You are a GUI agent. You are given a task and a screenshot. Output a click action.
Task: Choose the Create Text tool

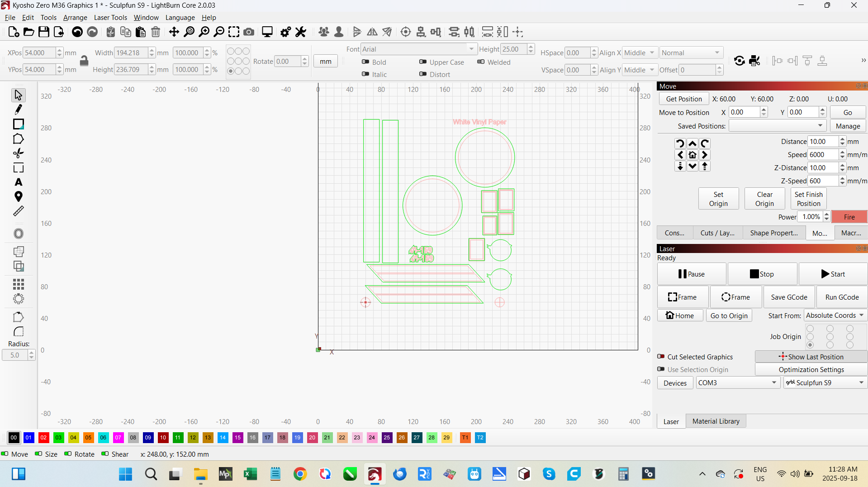pos(18,182)
